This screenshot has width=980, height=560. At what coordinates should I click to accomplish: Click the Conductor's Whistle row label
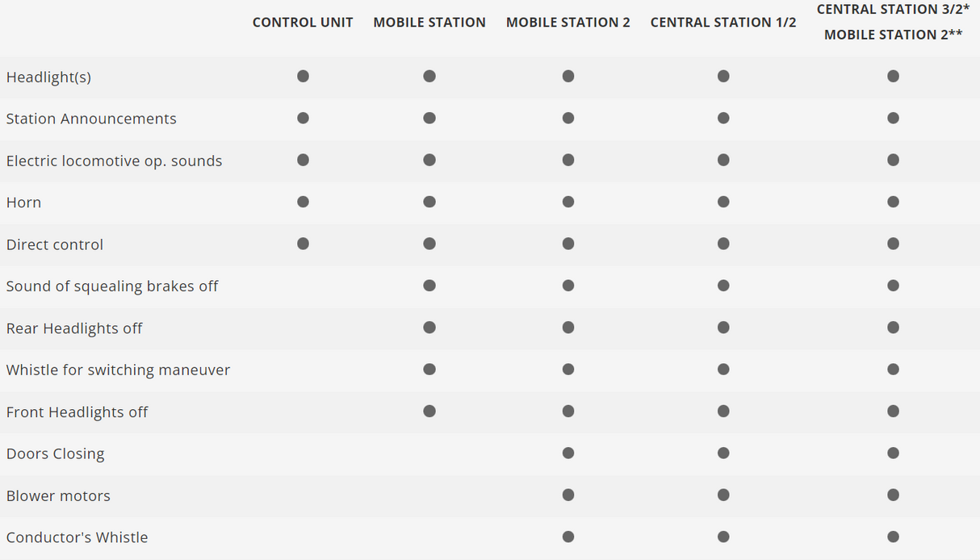[77, 537]
